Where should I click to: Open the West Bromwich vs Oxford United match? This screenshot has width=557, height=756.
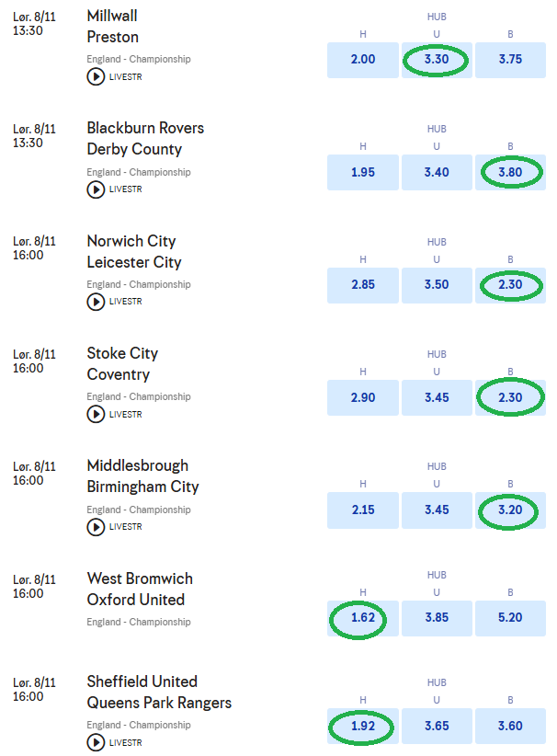pyautogui.click(x=140, y=589)
